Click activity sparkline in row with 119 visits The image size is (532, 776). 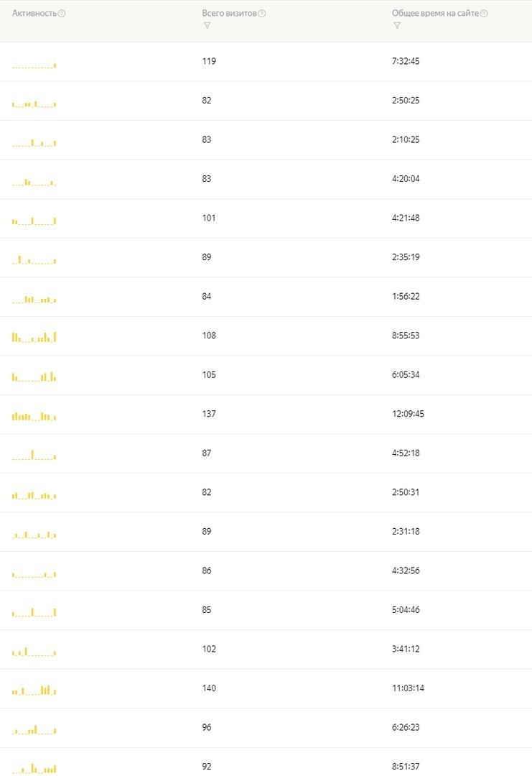click(x=34, y=65)
